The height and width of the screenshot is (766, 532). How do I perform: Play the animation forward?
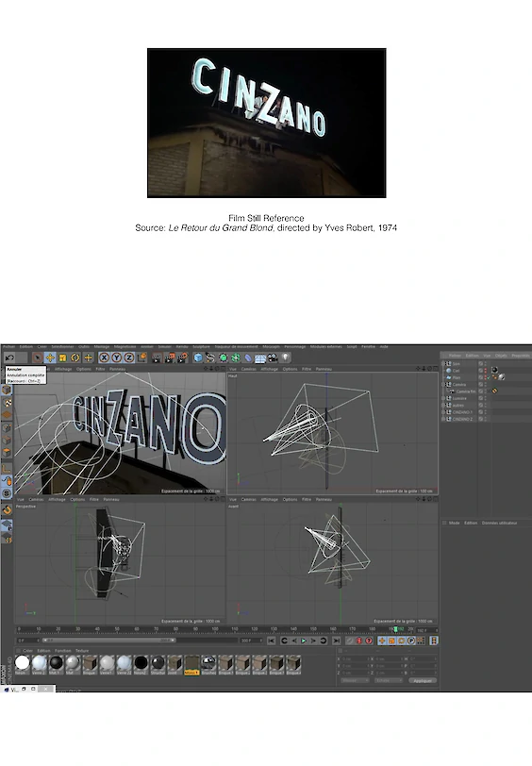[304, 641]
